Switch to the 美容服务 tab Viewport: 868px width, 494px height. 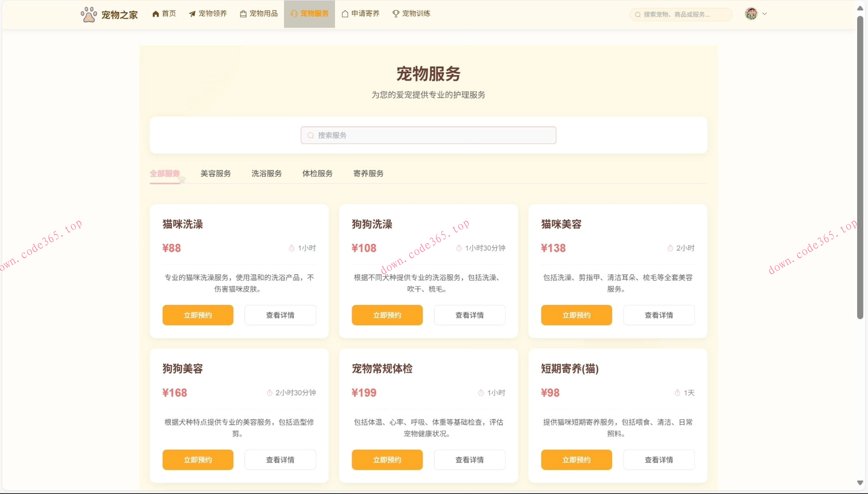point(216,173)
